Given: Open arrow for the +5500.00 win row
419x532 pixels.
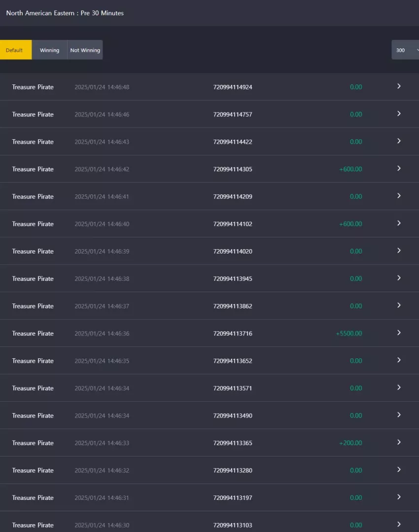Looking at the screenshot, I should coord(399,333).
